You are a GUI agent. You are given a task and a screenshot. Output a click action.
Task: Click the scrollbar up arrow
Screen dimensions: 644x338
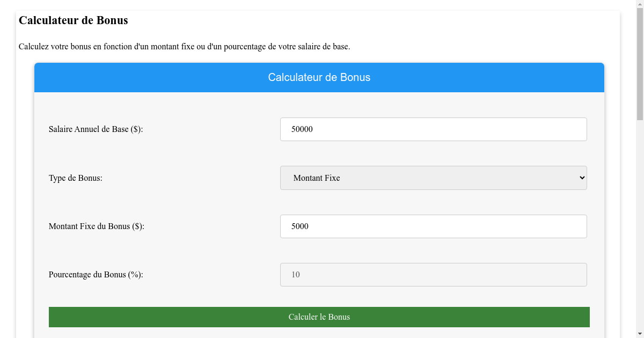coord(639,4)
